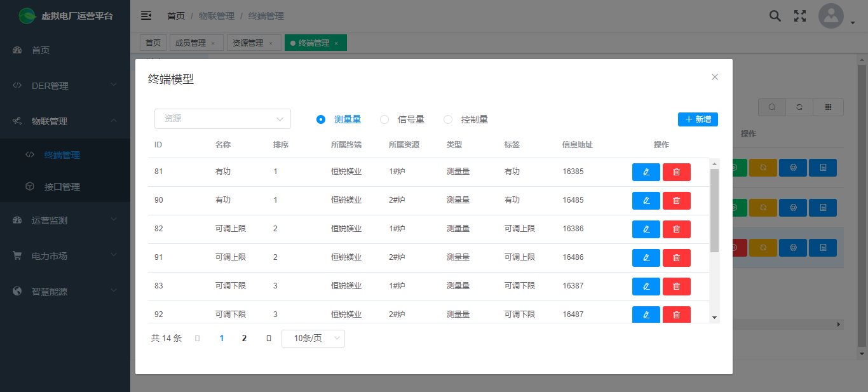Click the red delete icon for row ID 90
The image size is (868, 392).
click(676, 201)
